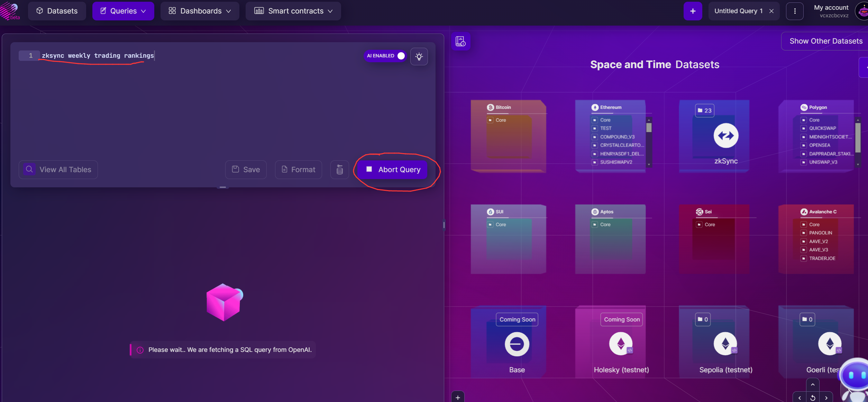Expand the Dashboards dropdown
The image size is (868, 402).
click(x=200, y=11)
